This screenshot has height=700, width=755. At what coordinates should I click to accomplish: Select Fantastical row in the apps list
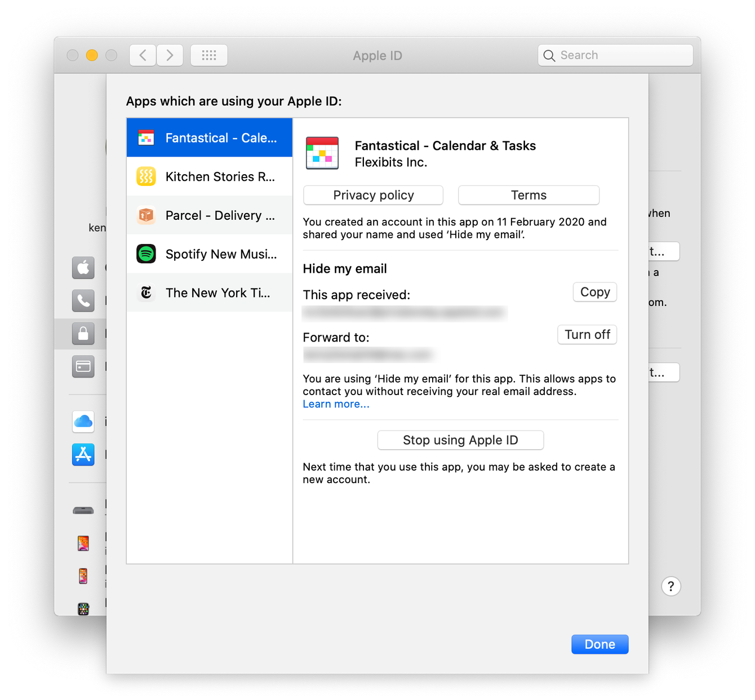click(210, 138)
